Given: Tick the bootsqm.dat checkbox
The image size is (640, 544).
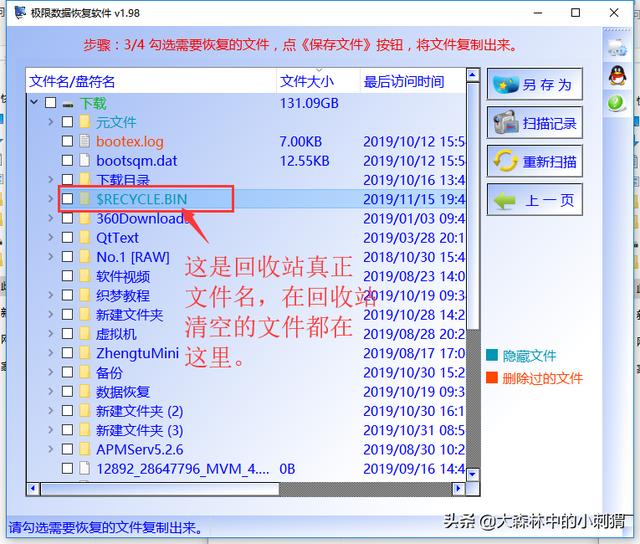Looking at the screenshot, I should pyautogui.click(x=67, y=160).
